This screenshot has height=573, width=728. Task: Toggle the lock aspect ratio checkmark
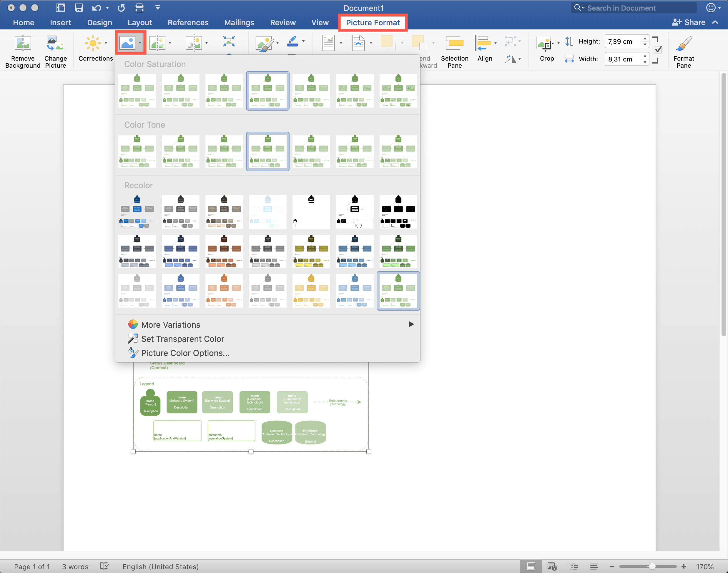(657, 50)
